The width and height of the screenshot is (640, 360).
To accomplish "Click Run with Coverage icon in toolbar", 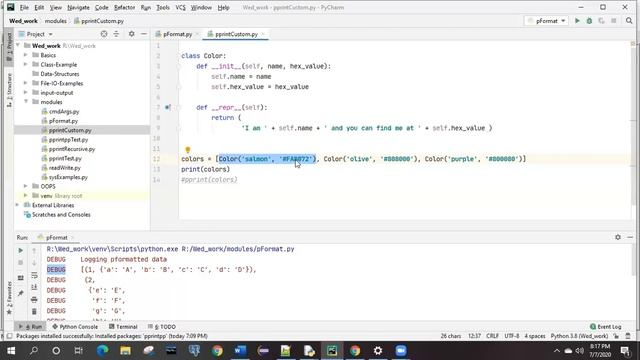I will pyautogui.click(x=601, y=21).
